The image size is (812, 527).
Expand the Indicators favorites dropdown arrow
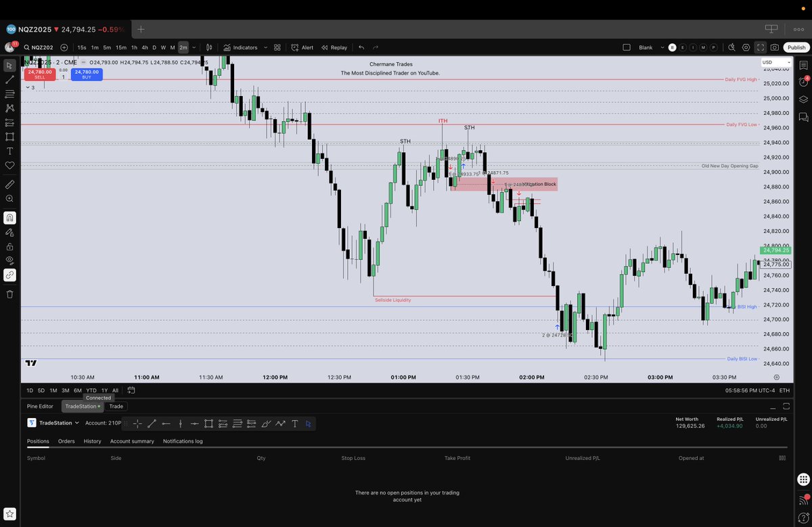[265, 47]
